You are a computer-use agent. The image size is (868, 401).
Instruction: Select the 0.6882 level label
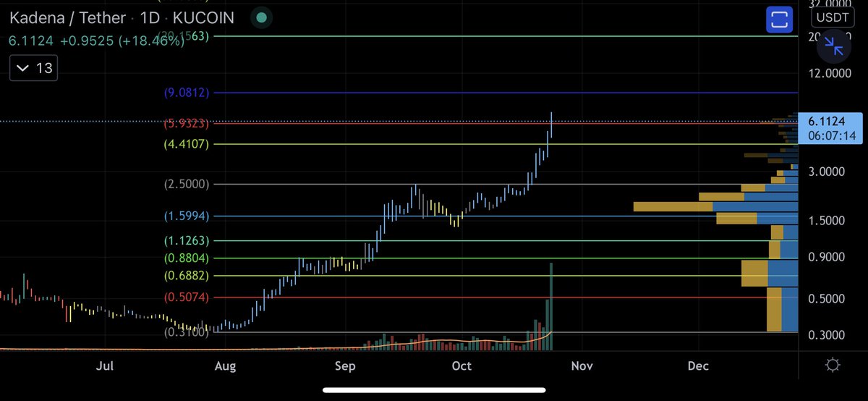[186, 276]
